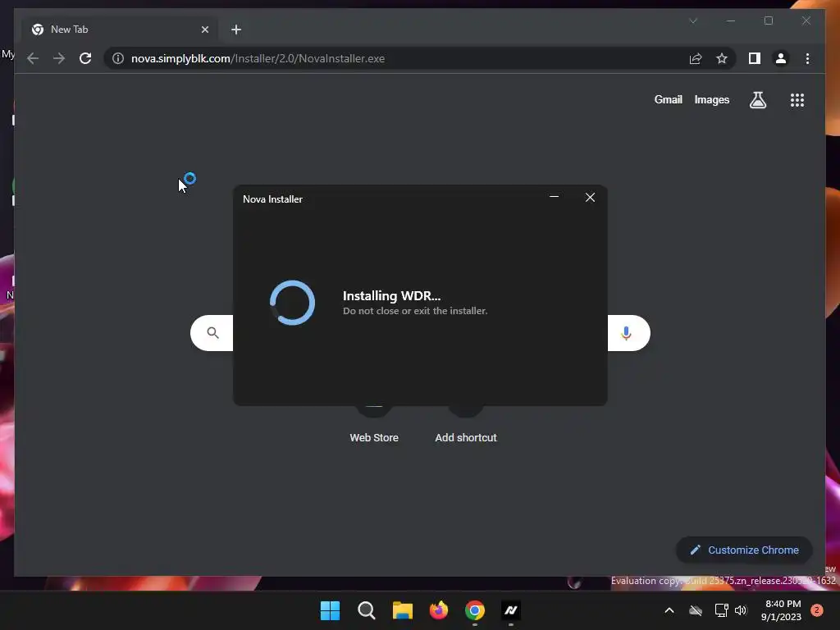Start voice search with microphone icon

coord(626,333)
